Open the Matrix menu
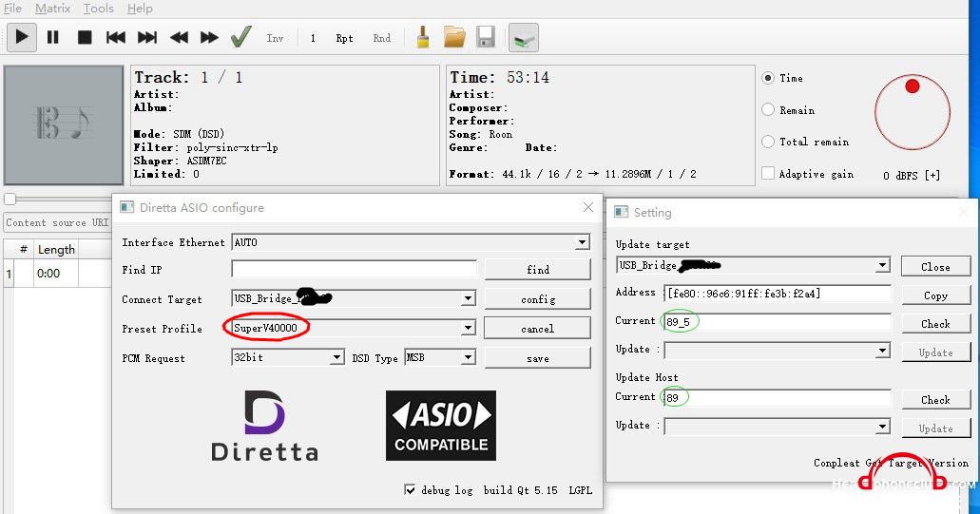The height and width of the screenshot is (514, 980). (52, 9)
